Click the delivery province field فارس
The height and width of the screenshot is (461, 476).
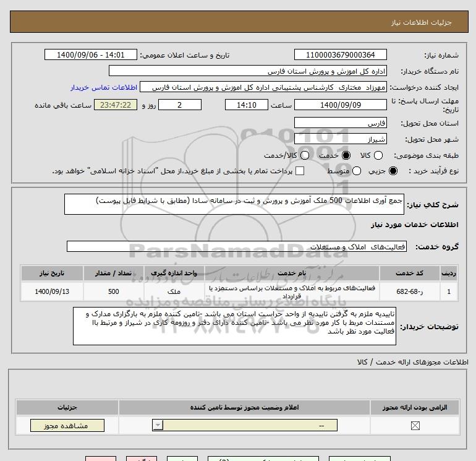340,123
